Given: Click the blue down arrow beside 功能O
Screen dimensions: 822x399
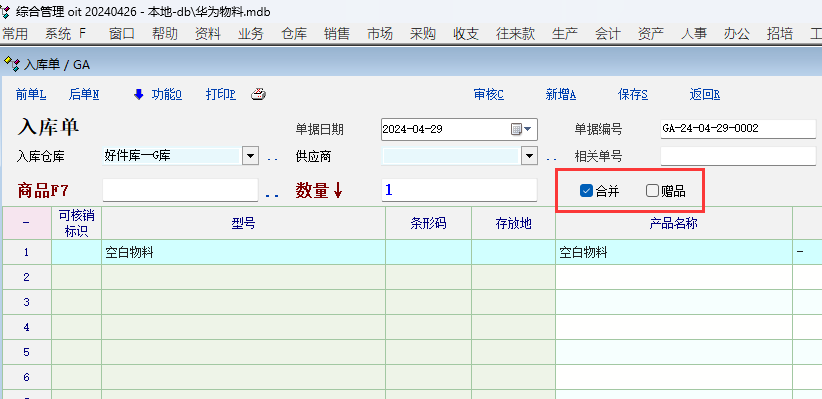Looking at the screenshot, I should (x=138, y=94).
